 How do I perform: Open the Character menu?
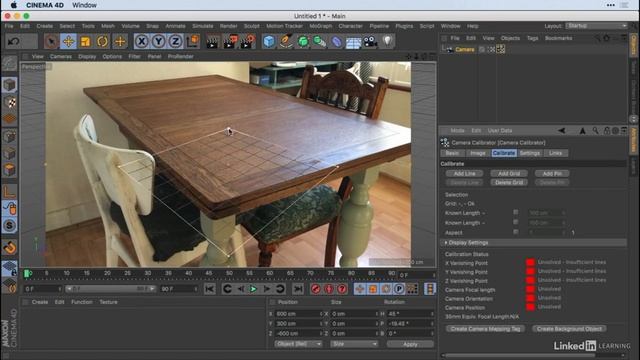350,26
